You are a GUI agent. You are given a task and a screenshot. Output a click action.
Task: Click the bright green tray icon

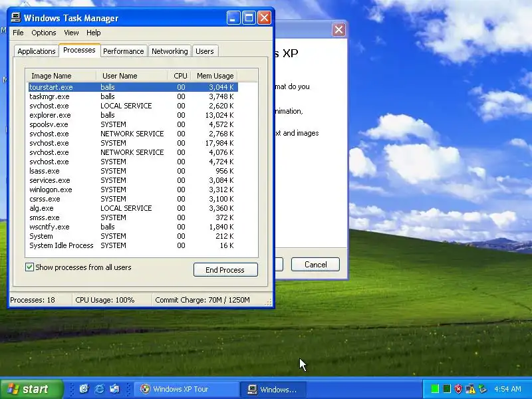click(x=435, y=389)
